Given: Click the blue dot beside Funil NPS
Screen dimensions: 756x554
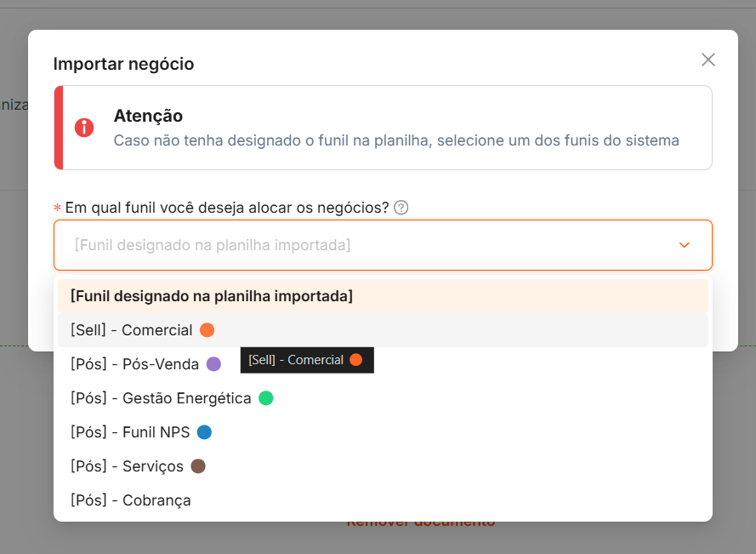Looking at the screenshot, I should coord(204,432).
